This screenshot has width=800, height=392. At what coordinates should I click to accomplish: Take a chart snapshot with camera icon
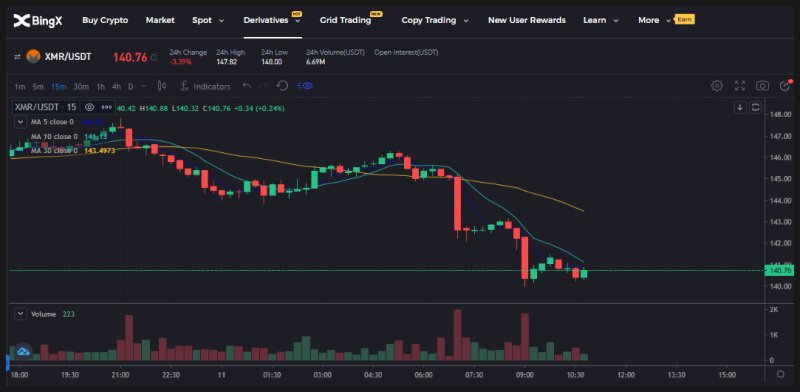click(762, 86)
